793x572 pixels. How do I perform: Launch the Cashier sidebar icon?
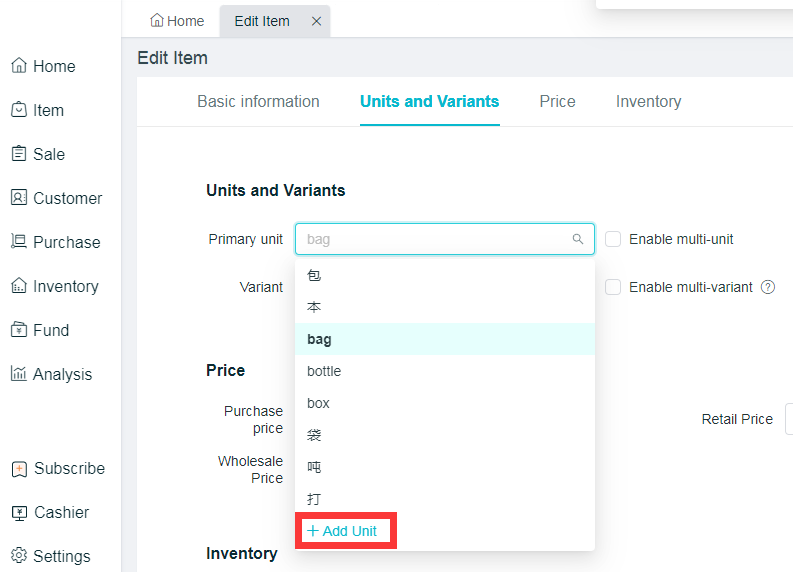coord(18,512)
